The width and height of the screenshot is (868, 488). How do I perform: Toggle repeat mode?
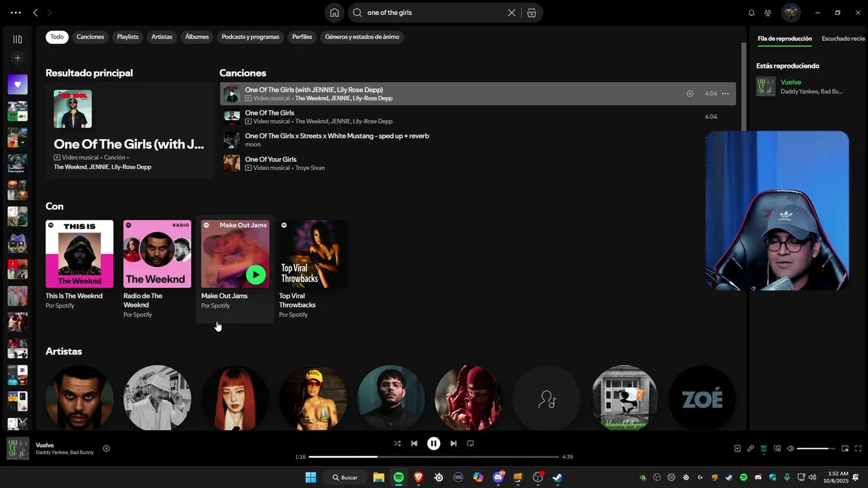(470, 444)
